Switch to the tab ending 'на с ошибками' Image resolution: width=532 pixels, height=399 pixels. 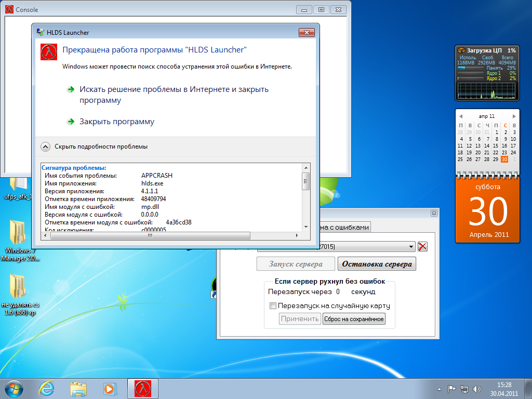click(x=344, y=228)
